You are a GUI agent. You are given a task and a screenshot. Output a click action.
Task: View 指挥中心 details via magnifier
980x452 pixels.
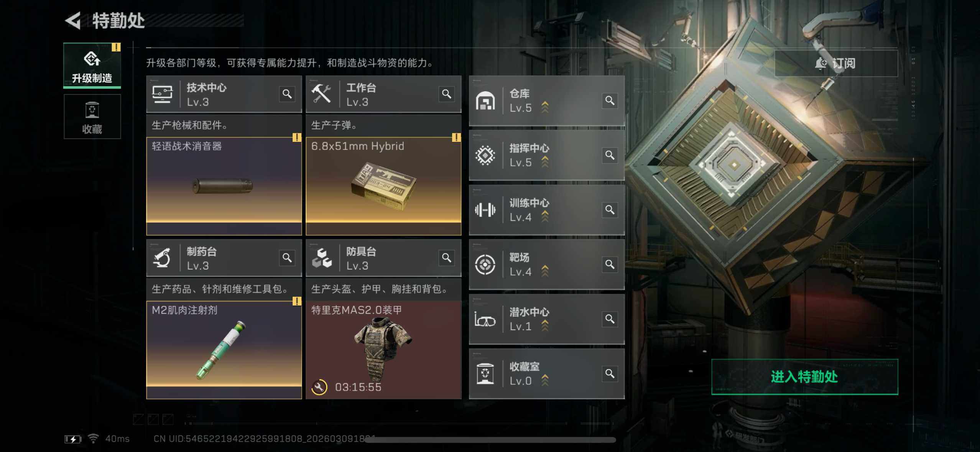click(610, 155)
